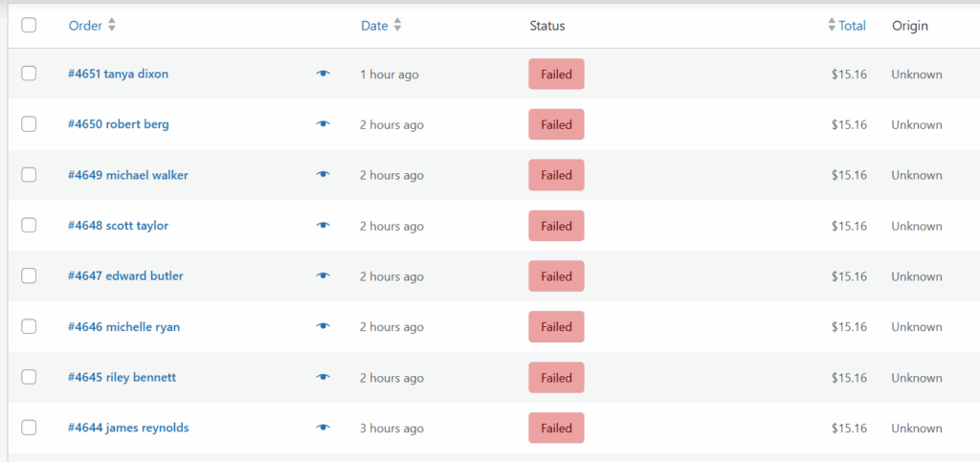Image resolution: width=980 pixels, height=462 pixels.
Task: Preview james reynolds' order with eye icon
Action: (x=323, y=429)
